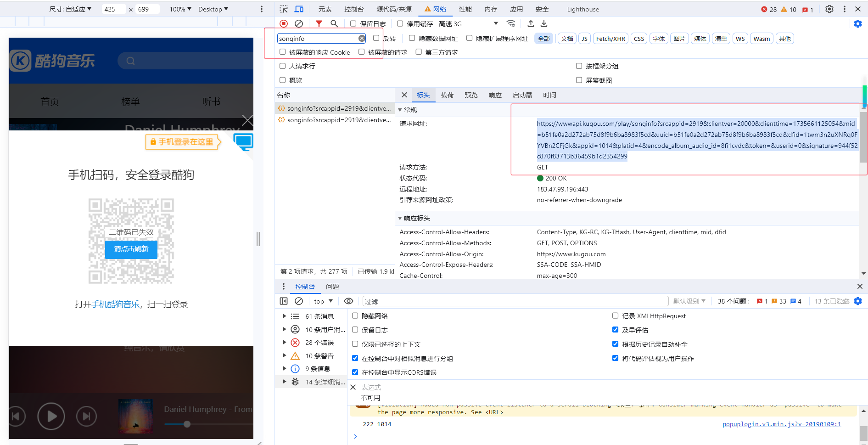The height and width of the screenshot is (445, 868).
Task: Open console settings gear
Action: (x=858, y=301)
